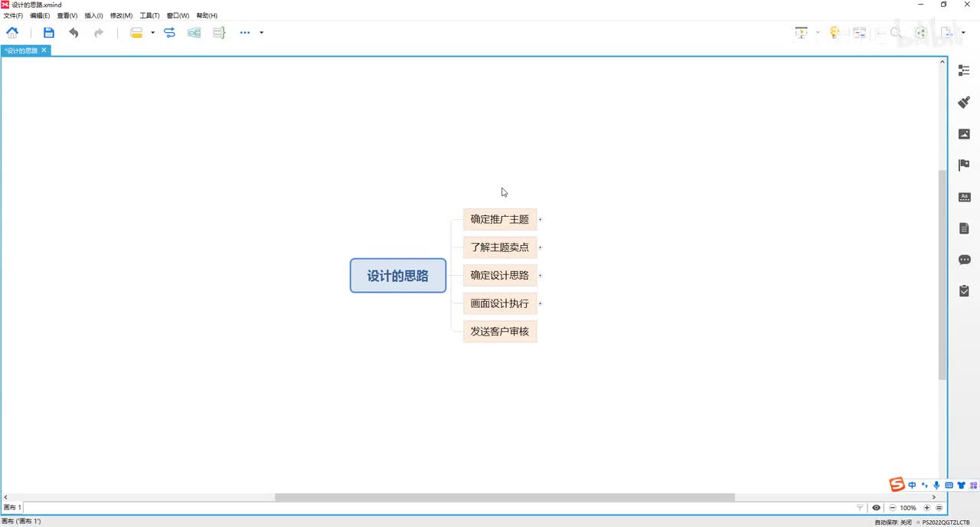980x527 pixels.
Task: Open the 100% zoom level value
Action: [x=908, y=508]
